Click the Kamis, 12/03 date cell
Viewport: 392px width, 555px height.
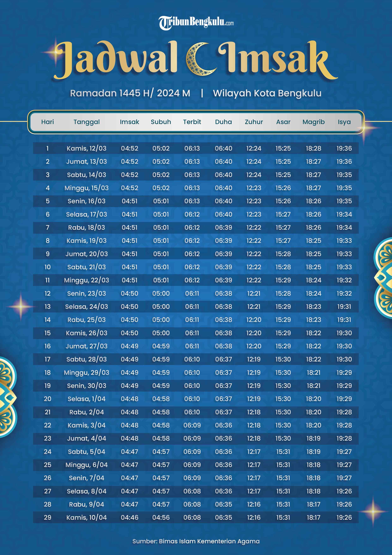86,148
